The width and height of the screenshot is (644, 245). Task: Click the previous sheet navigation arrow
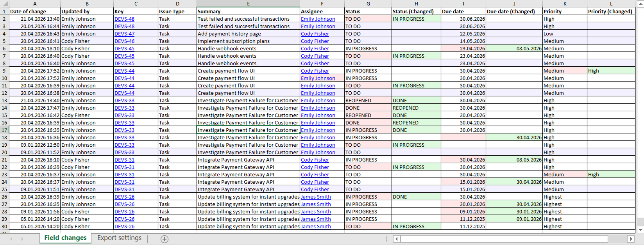(x=11, y=239)
